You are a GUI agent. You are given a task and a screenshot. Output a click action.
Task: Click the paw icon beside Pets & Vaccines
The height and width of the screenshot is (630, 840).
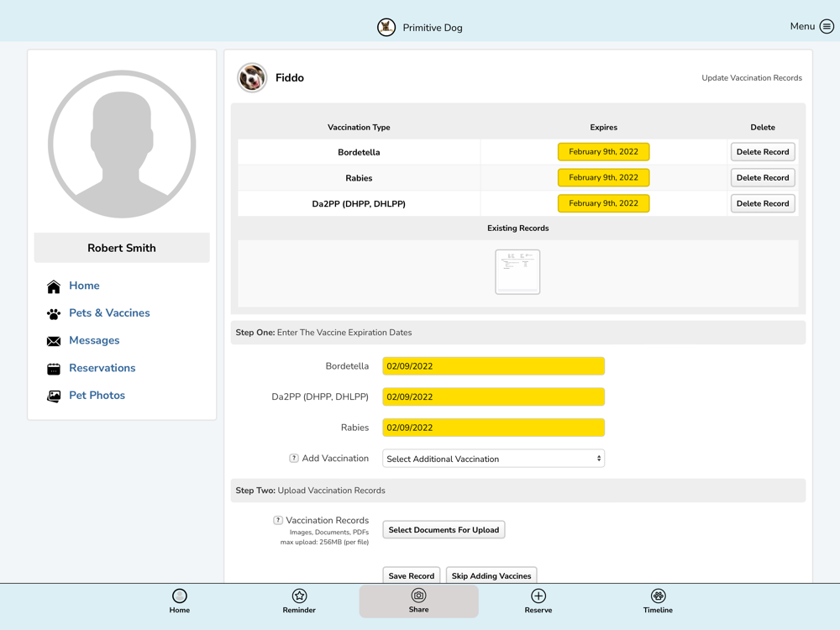[x=54, y=314]
